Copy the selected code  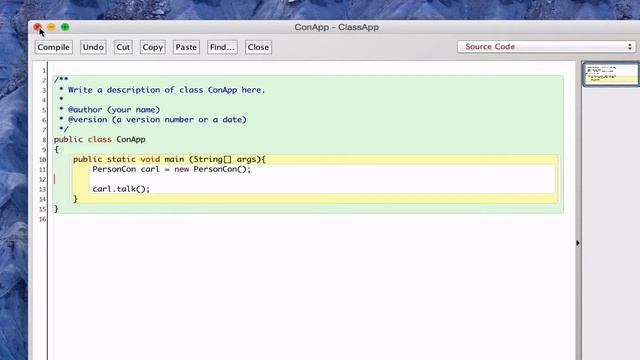click(x=152, y=47)
